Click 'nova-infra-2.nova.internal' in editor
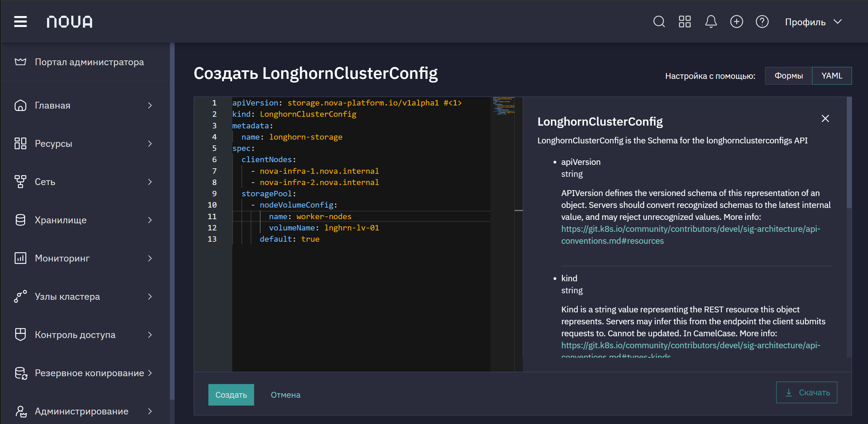868x424 pixels. click(x=319, y=182)
